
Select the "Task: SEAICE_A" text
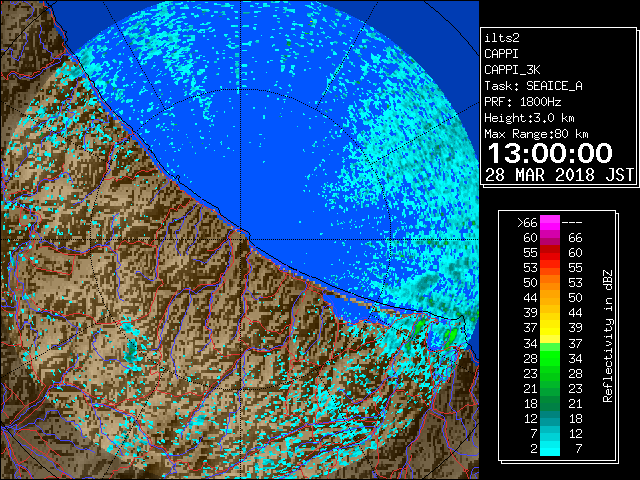click(x=533, y=86)
